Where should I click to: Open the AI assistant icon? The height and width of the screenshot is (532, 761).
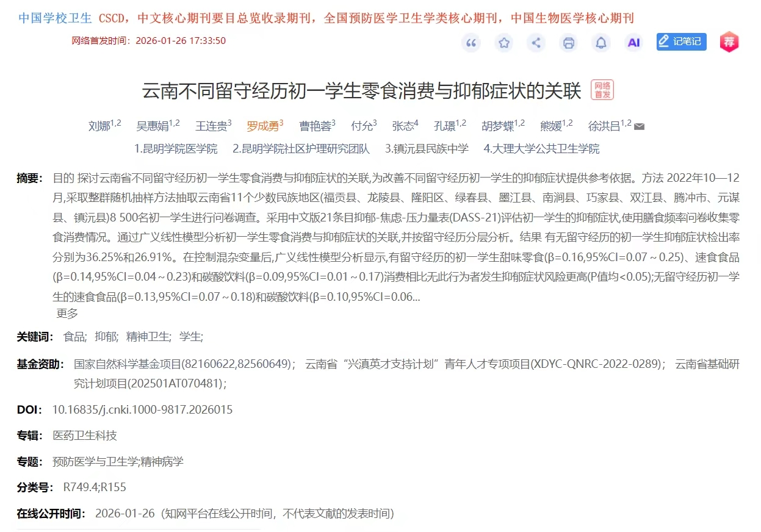(634, 43)
